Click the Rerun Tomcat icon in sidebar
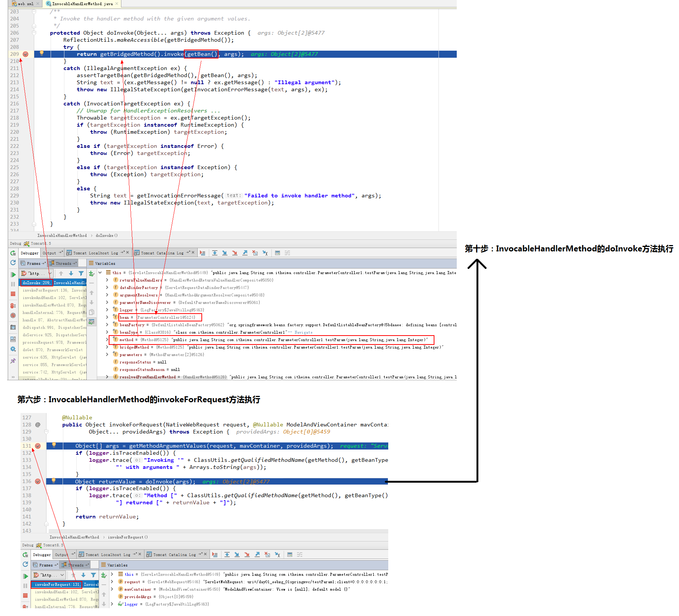Screen dimensions: 679x616 click(x=13, y=253)
